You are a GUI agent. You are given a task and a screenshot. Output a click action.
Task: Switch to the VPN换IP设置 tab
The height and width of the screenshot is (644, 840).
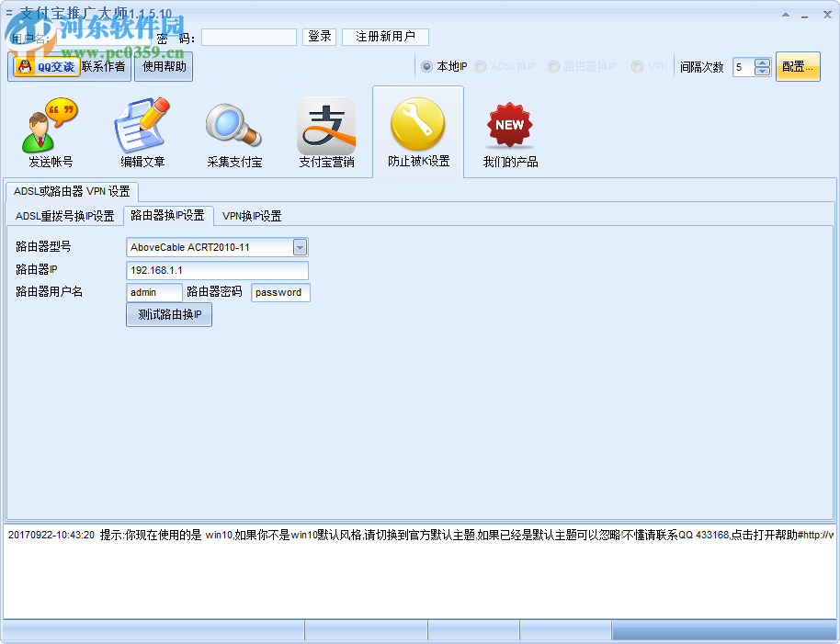252,216
